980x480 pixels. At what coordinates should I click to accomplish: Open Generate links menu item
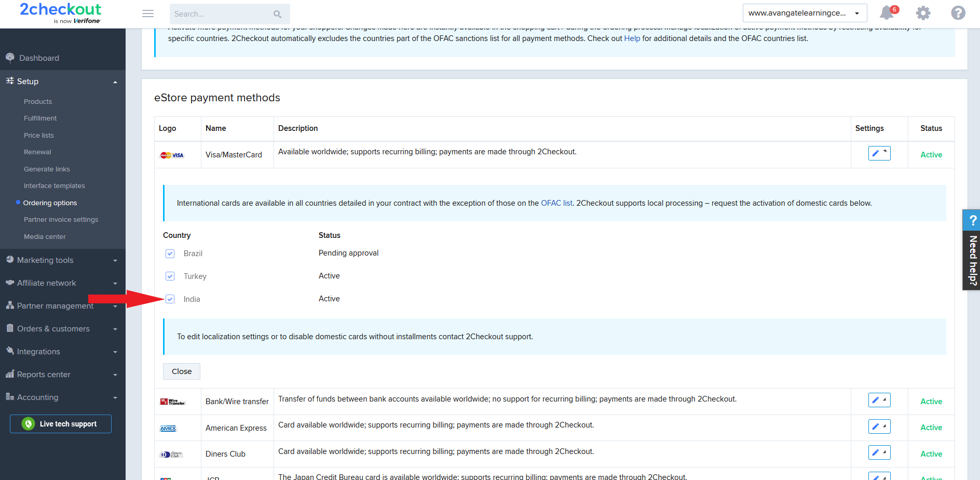(x=47, y=169)
